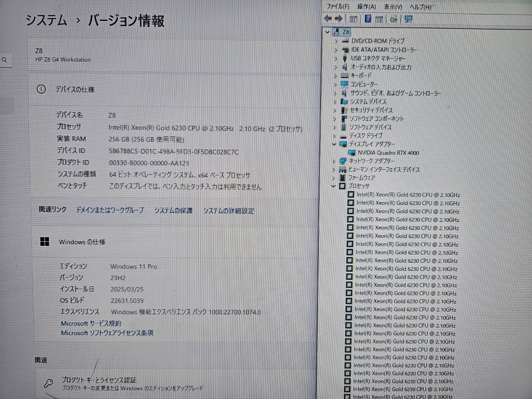Click the speaker icon beside サウンド、ビデオ、およびゲーム コントローラー
Viewport: 532px width, 399px height.
point(344,93)
